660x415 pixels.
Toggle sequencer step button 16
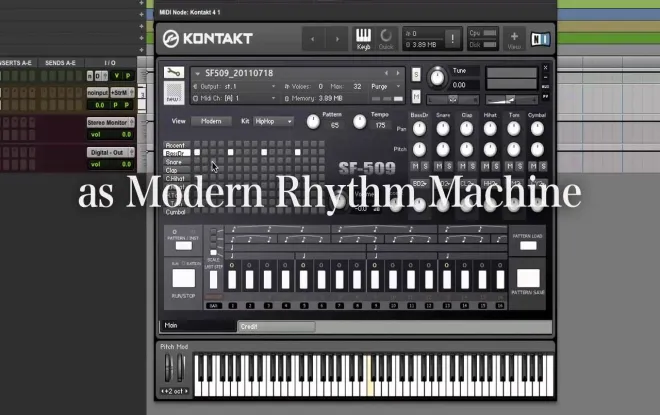[x=500, y=279]
